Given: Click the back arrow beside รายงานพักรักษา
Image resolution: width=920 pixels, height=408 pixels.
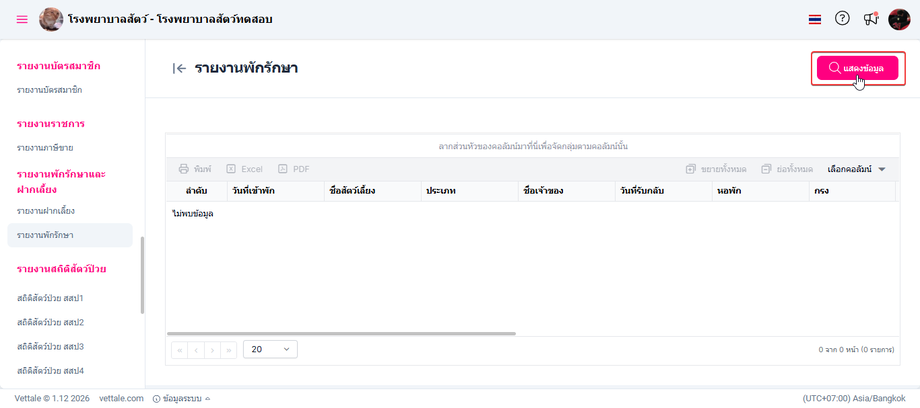Looking at the screenshot, I should (180, 69).
